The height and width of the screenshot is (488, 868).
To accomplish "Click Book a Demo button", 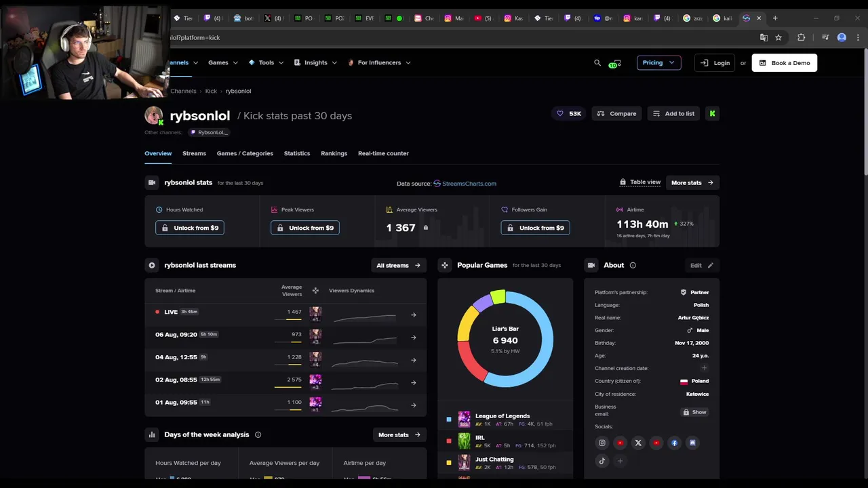I will click(785, 63).
